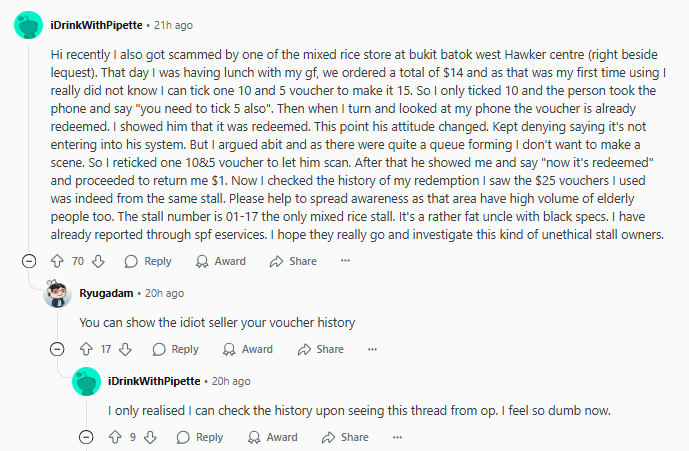Share the 9-point iDrinkWithPipette reply
Image resolution: width=689 pixels, height=451 pixels.
[x=345, y=437]
